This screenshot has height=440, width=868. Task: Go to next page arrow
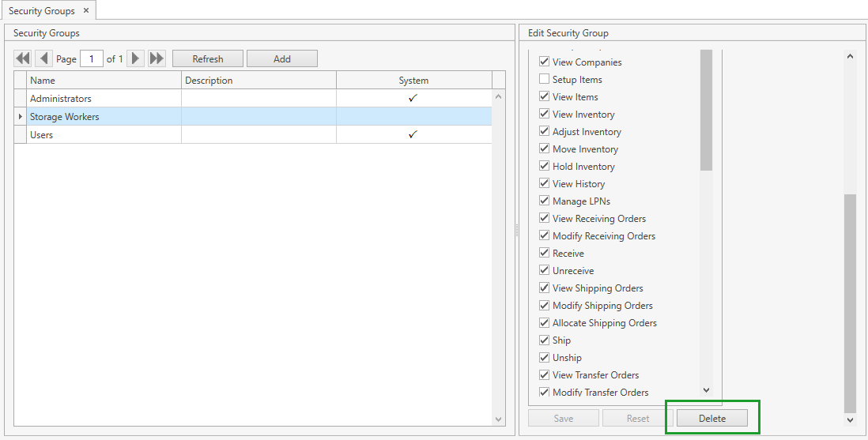click(x=136, y=58)
